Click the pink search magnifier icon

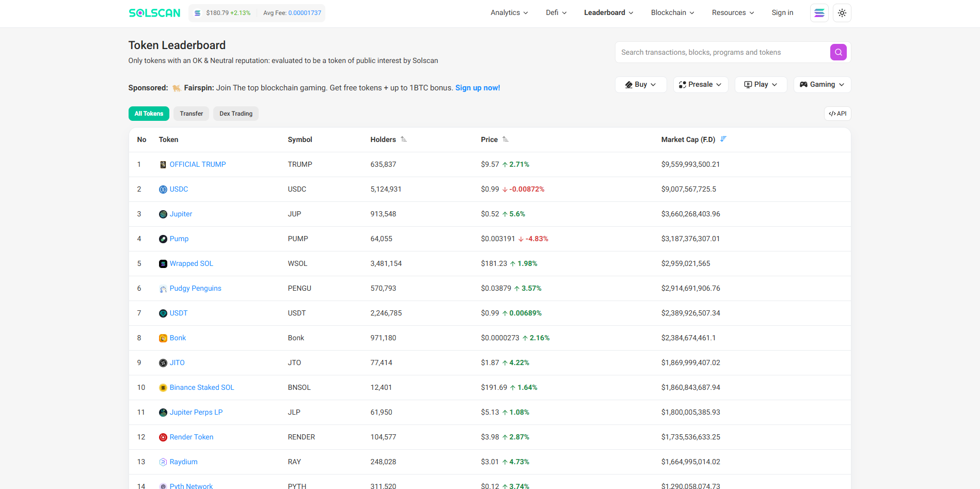(837, 52)
